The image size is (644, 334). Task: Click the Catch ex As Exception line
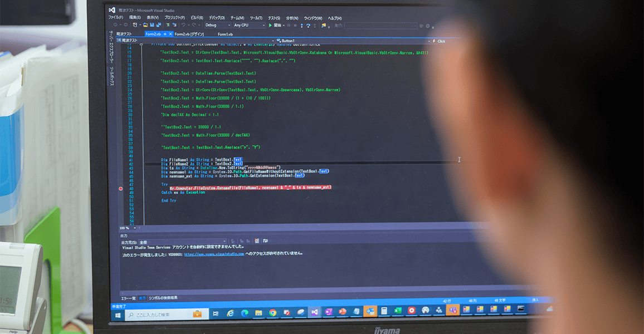coord(183,193)
